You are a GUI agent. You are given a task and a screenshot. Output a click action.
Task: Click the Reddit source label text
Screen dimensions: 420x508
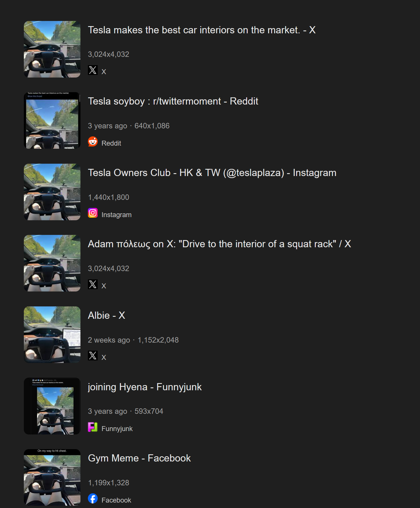pyautogui.click(x=111, y=143)
